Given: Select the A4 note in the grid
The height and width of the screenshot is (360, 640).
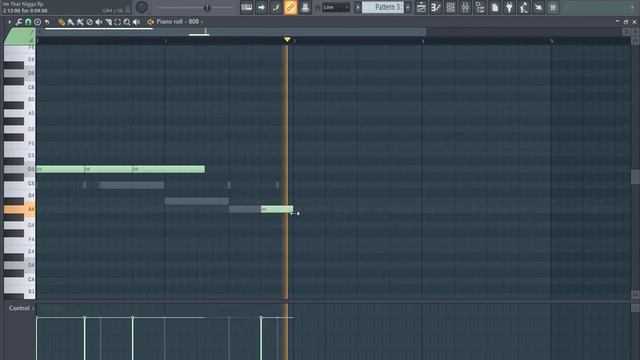Looking at the screenshot, I should click(x=277, y=209).
